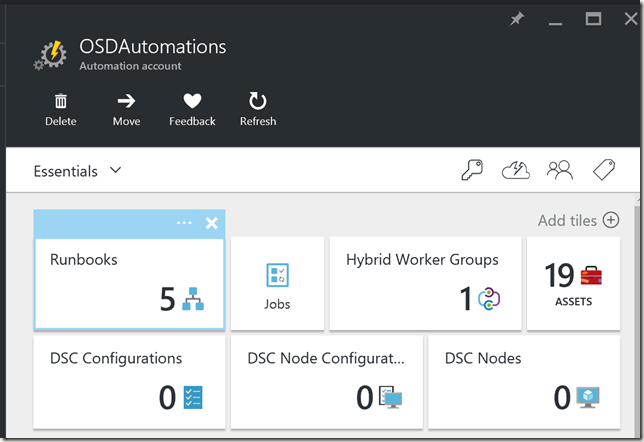Click the DSC Nodes count 0
Screen dimensions: 644x442
tap(562, 397)
